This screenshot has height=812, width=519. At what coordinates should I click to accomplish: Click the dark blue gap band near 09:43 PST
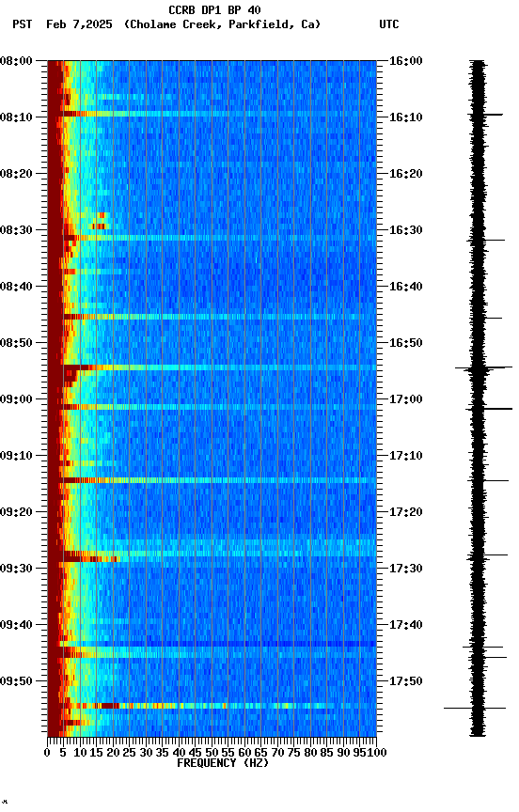[x=212, y=644]
